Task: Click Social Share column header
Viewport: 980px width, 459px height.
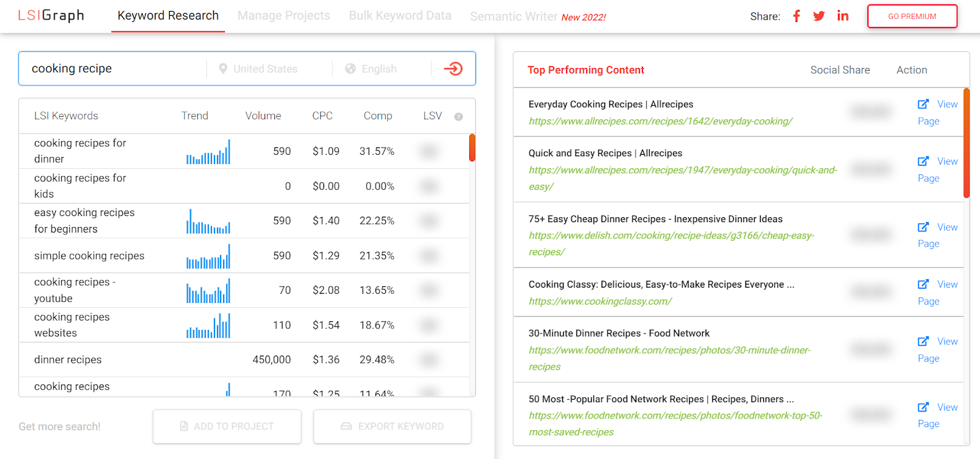Action: pyautogui.click(x=840, y=70)
